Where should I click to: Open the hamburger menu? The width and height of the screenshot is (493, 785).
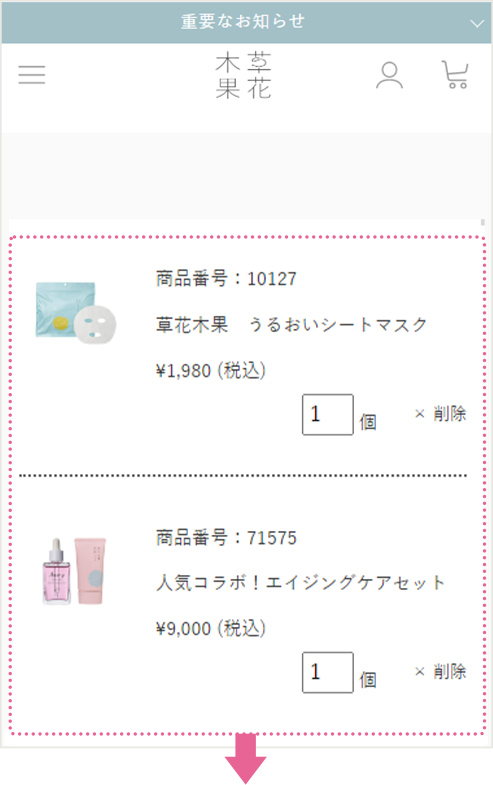point(32,75)
